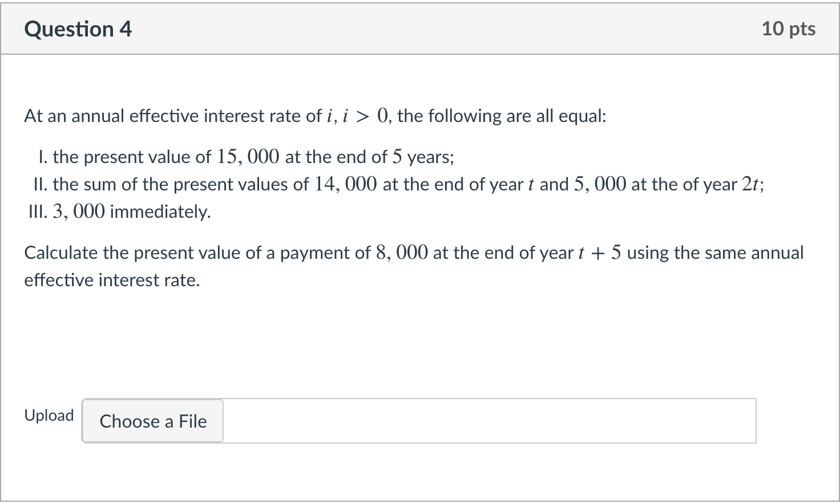
Task: Click the words "effective interest rate." on last line
Action: [x=112, y=280]
